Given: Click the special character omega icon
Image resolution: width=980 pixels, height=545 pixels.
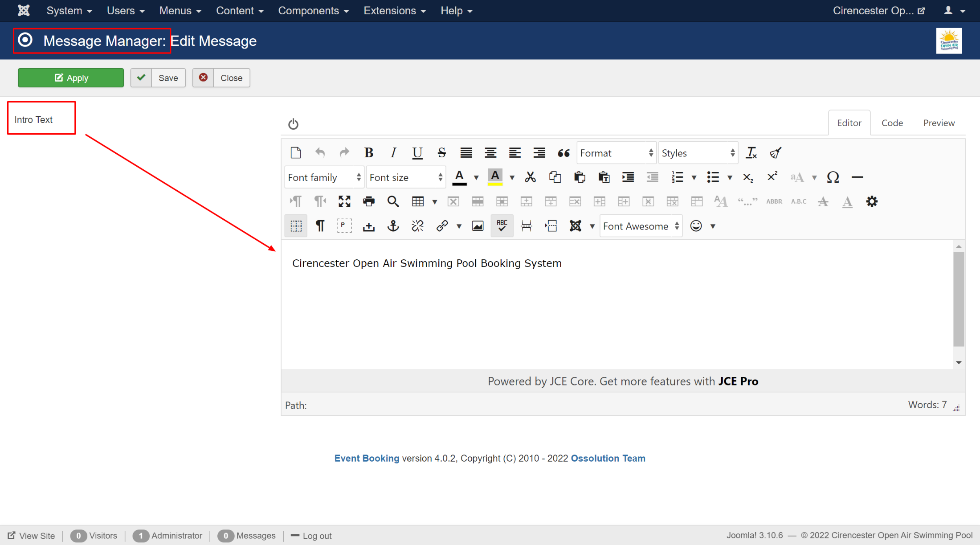Looking at the screenshot, I should [x=833, y=177].
